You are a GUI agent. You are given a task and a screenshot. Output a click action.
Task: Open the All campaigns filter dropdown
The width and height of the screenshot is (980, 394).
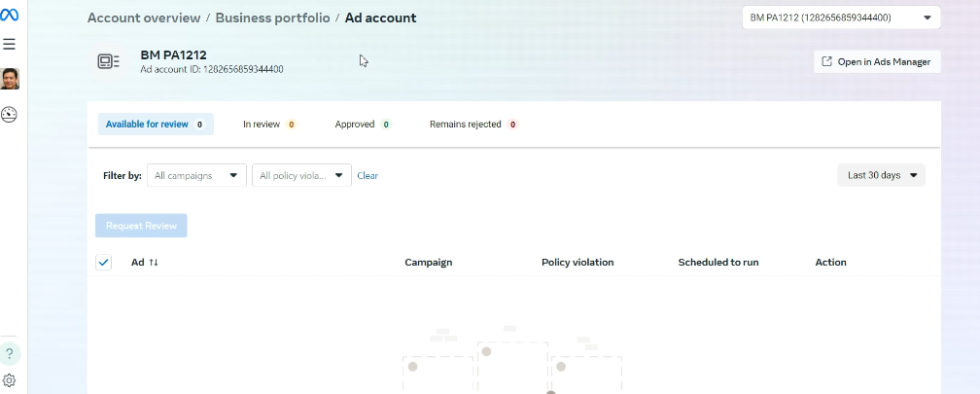pyautogui.click(x=195, y=176)
